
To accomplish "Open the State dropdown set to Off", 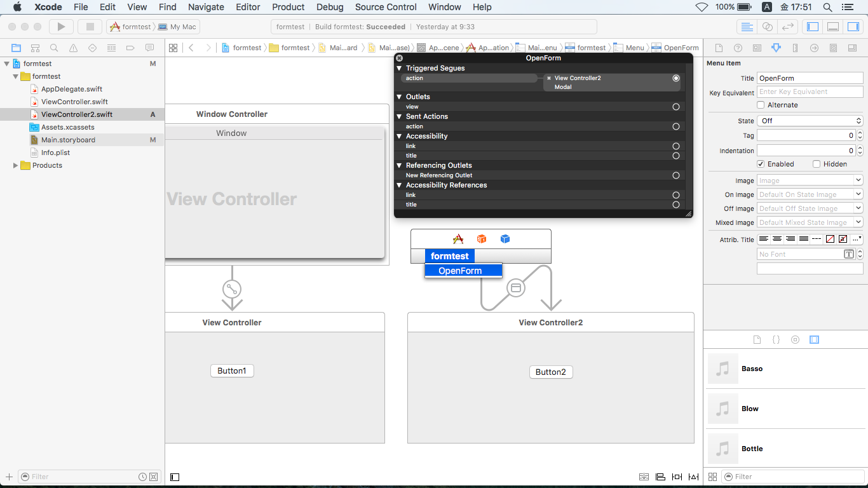I will pos(810,119).
